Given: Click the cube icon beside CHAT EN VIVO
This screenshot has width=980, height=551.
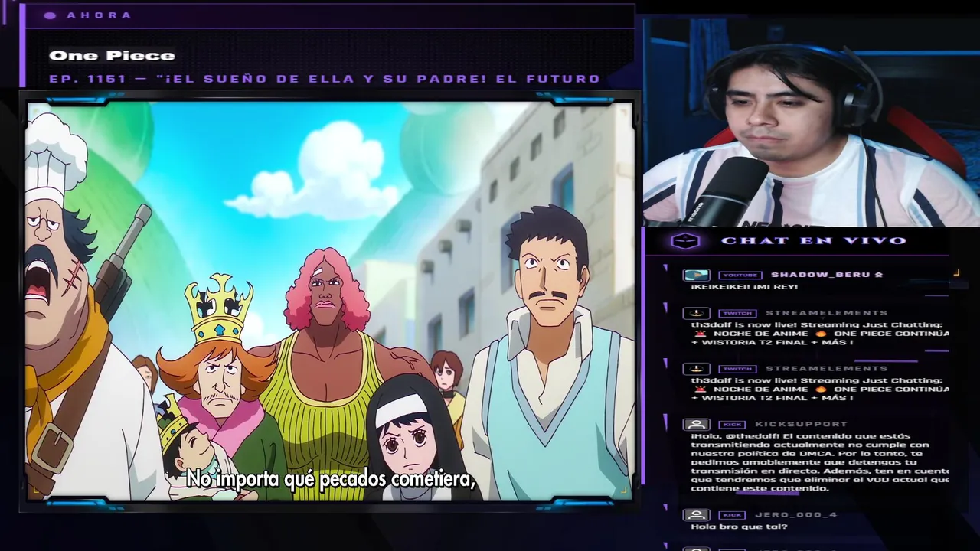Looking at the screenshot, I should point(685,241).
